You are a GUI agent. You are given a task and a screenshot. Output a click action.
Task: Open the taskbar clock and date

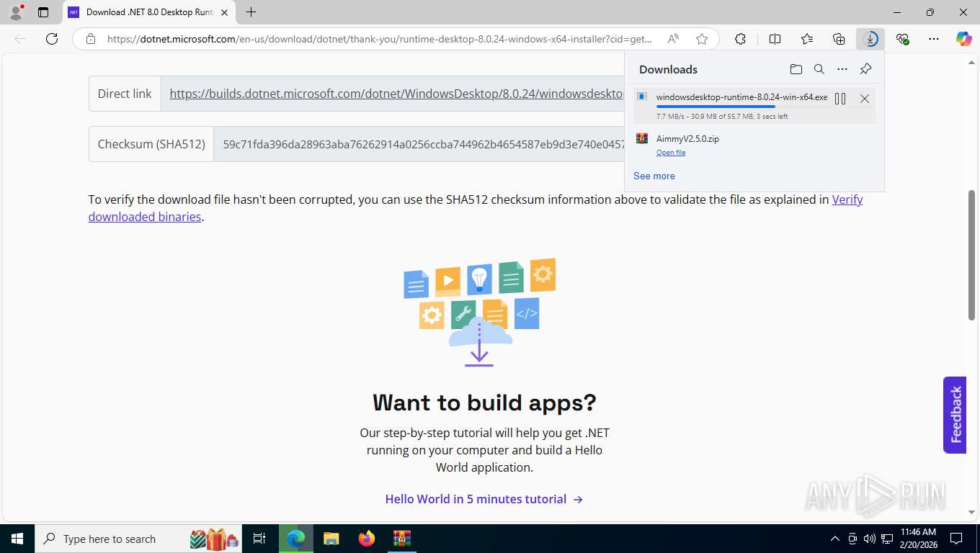tap(918, 539)
